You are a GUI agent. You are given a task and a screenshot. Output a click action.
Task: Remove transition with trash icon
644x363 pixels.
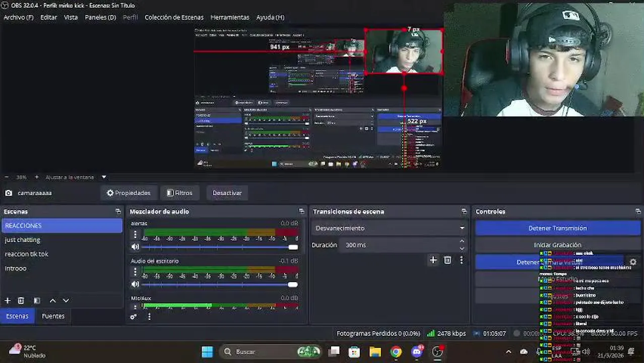pyautogui.click(x=447, y=260)
